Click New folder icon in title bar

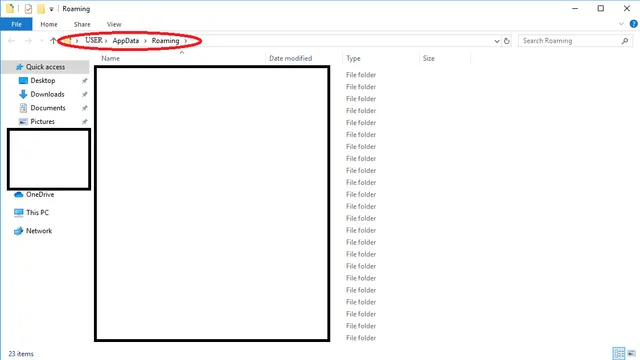[41, 9]
